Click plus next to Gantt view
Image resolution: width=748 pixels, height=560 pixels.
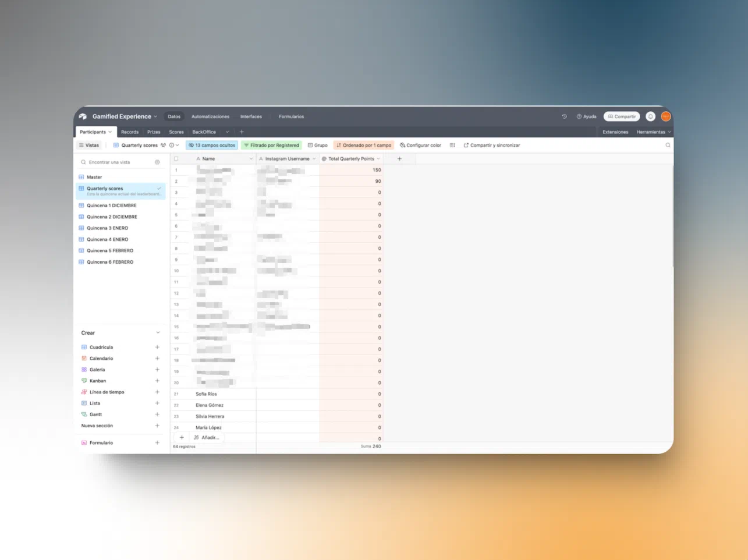coord(157,414)
